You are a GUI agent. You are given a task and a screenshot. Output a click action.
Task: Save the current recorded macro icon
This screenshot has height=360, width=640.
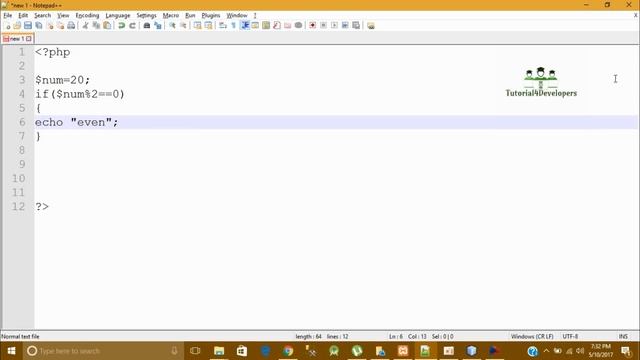[x=356, y=26]
